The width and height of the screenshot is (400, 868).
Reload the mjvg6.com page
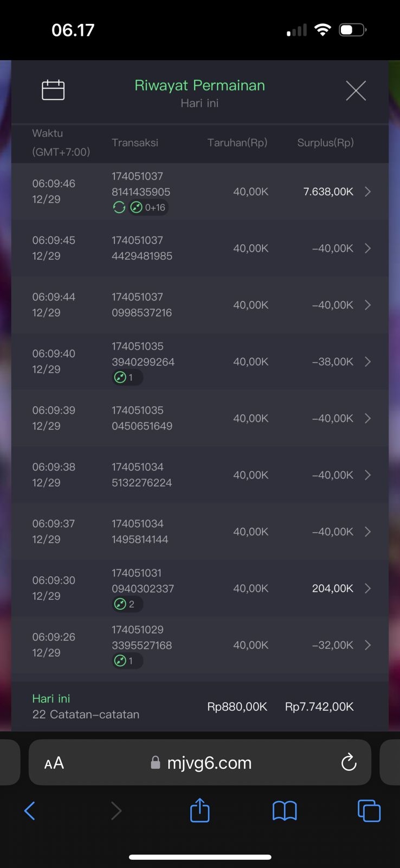point(349,762)
